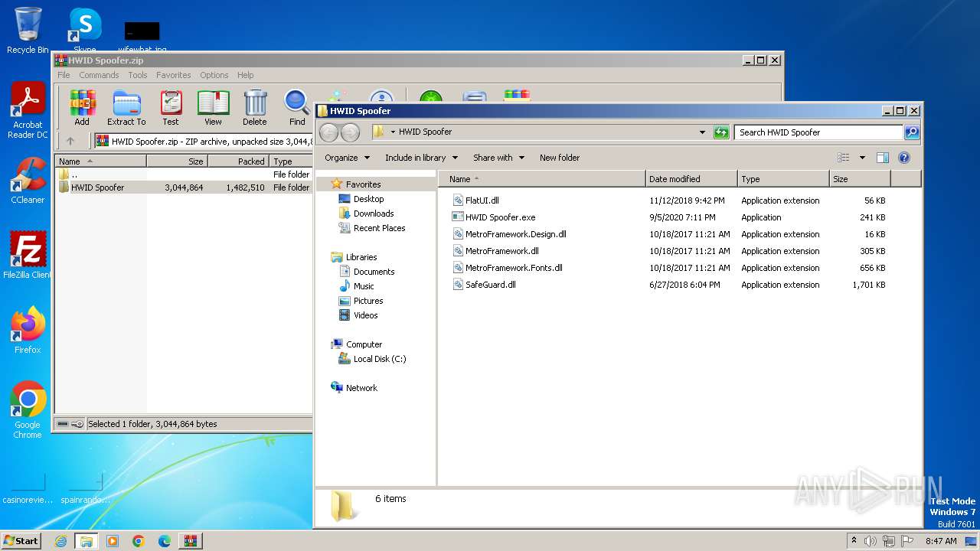Click the Test icon in WinRAR
980x551 pixels.
pos(171,107)
